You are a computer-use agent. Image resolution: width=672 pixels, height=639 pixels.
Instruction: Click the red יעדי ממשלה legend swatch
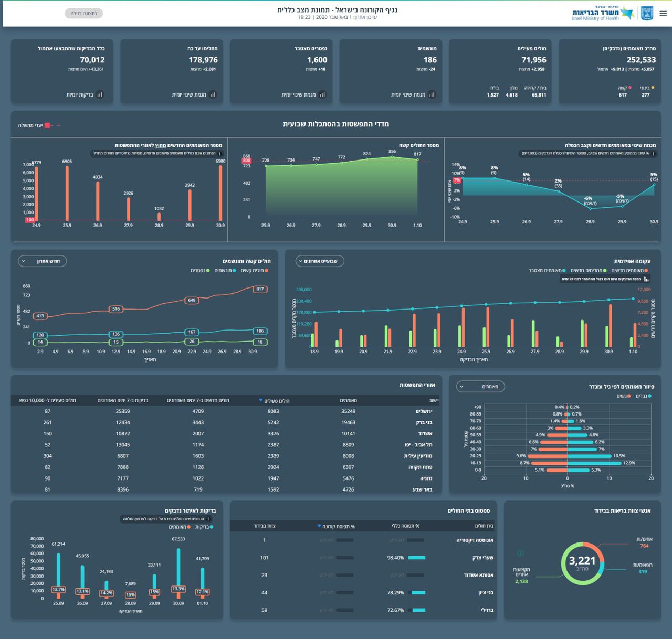coord(47,125)
